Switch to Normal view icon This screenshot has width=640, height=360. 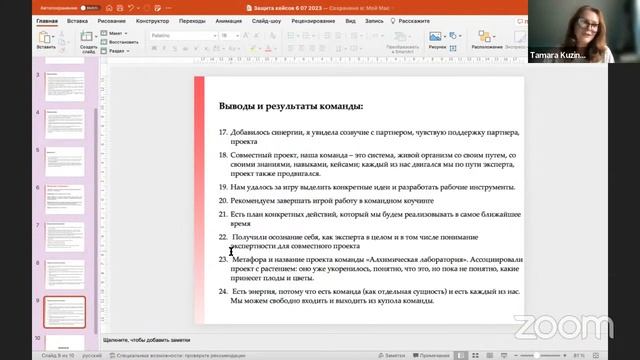coord(460,356)
